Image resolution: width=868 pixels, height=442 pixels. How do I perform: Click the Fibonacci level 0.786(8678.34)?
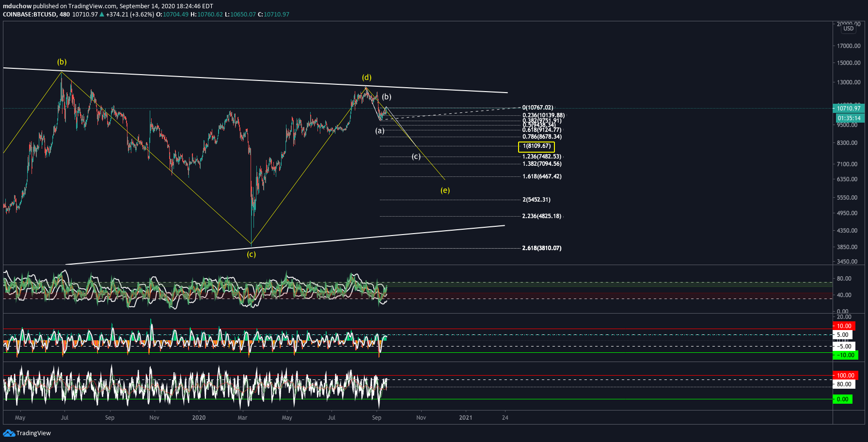tap(542, 137)
